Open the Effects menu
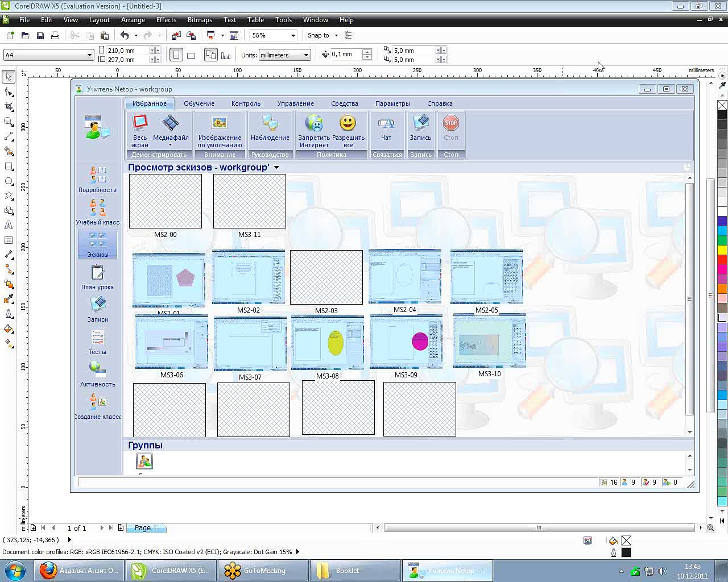 [166, 20]
